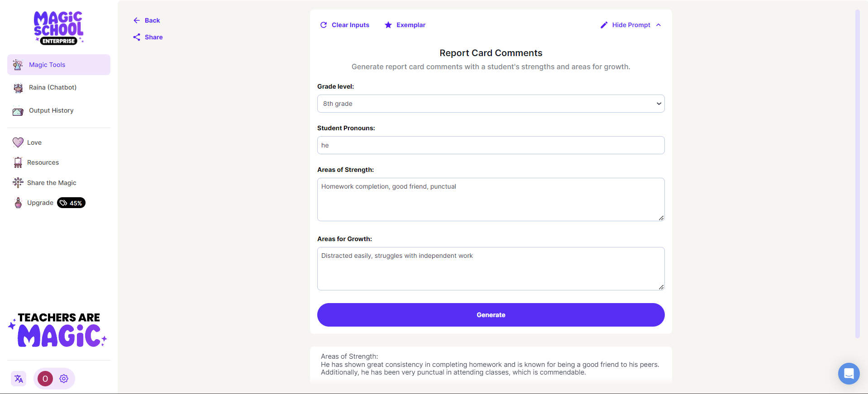
Task: Click the Exemplar star icon
Action: click(x=388, y=25)
